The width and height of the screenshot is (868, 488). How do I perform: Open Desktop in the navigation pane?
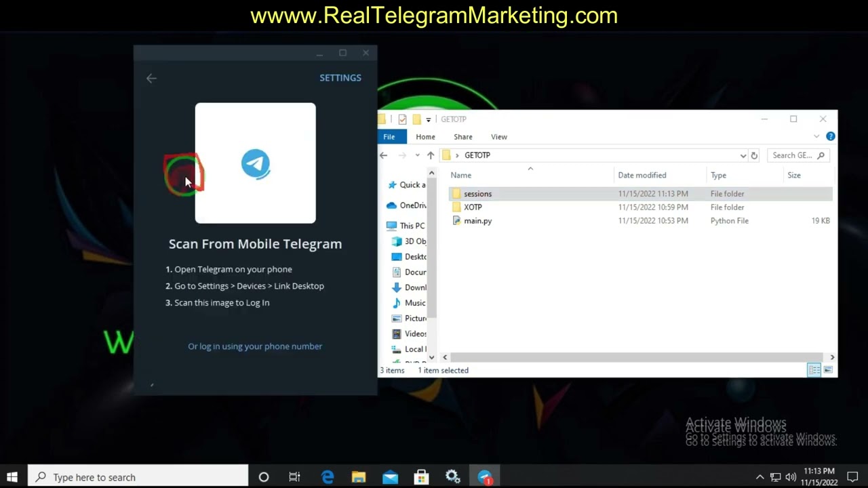(410, 257)
